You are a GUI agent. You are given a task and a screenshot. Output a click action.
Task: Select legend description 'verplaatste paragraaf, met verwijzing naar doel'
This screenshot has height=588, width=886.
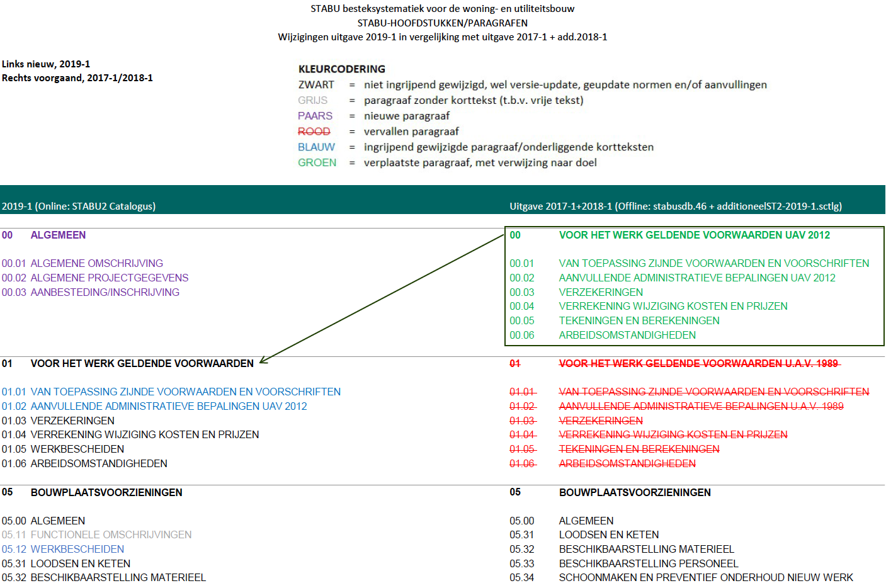click(x=480, y=163)
